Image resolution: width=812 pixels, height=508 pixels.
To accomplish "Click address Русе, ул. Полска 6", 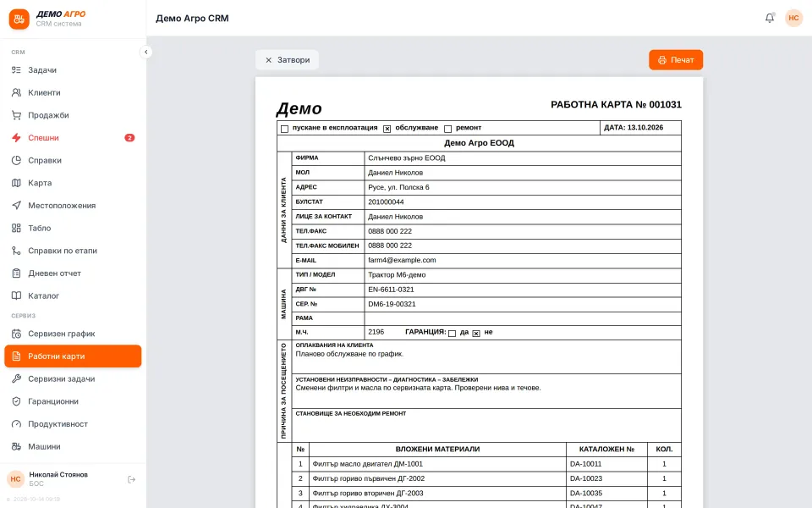I will [398, 187].
